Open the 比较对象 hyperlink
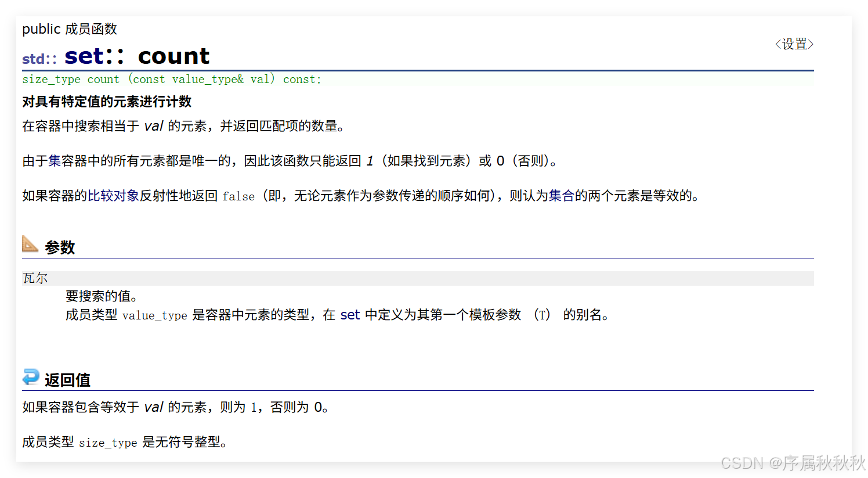Screen dimensions: 868x478 [x=113, y=196]
